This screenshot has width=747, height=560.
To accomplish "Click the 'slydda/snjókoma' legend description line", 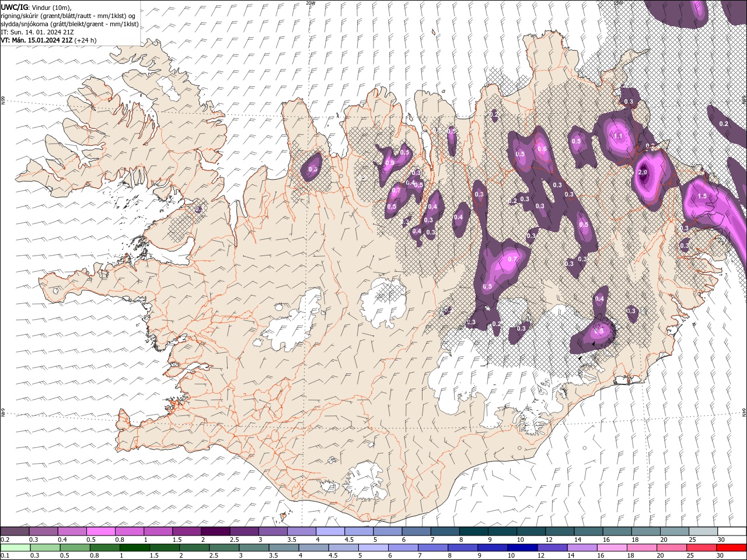I will (69, 24).
